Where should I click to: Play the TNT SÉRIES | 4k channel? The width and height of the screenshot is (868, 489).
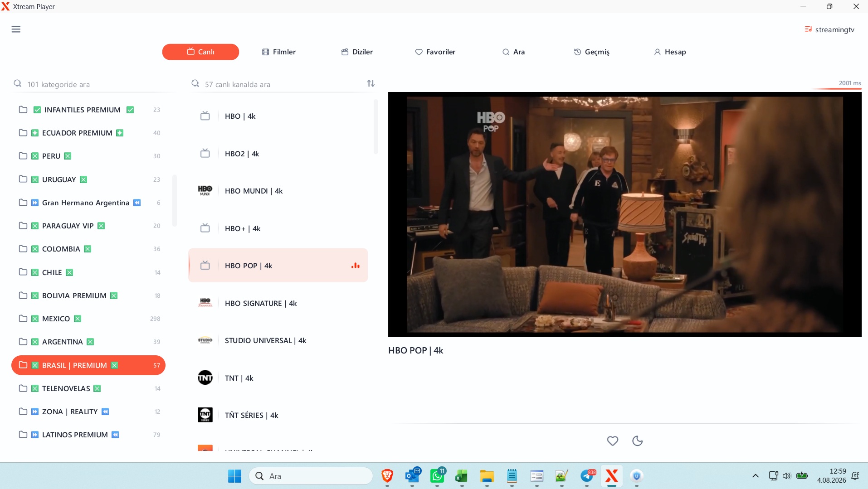tap(278, 415)
